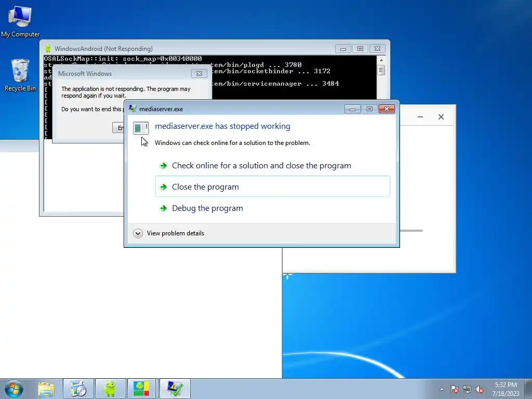This screenshot has width=532, height=399.
Task: Switch to the green Android taskbar app
Action: point(110,389)
